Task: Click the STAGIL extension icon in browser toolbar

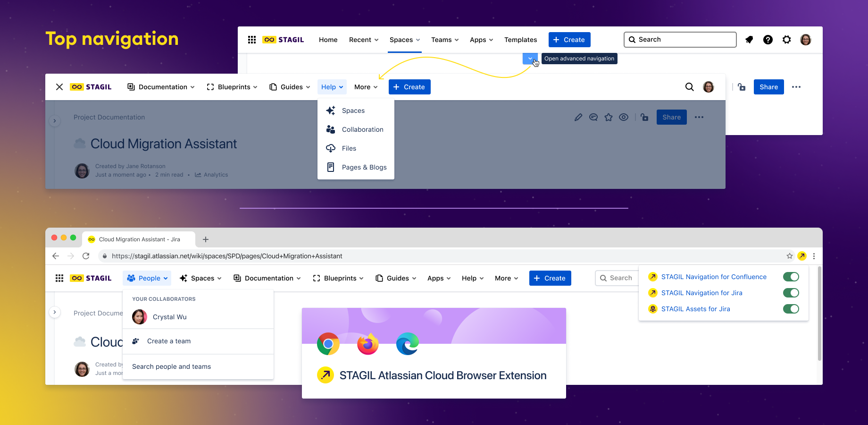Action: click(x=802, y=256)
